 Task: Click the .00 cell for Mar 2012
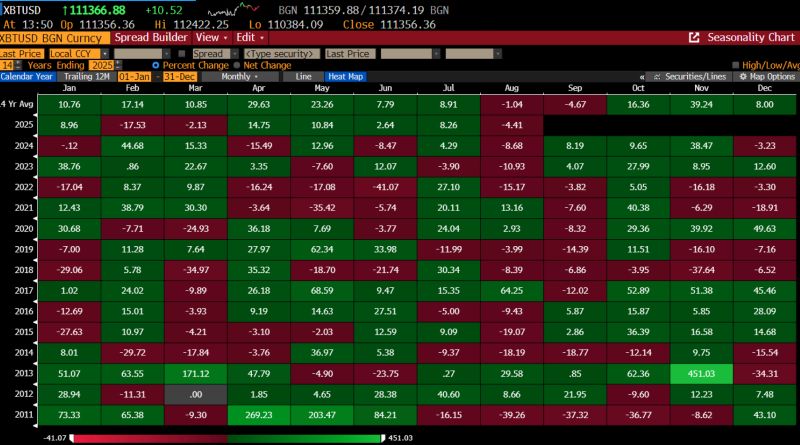195,394
